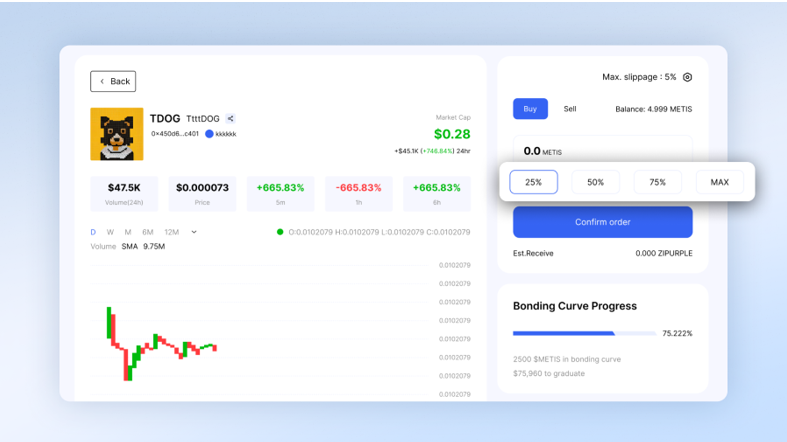Go back using the Back button
Viewport: 787px width, 442px height.
(x=113, y=81)
